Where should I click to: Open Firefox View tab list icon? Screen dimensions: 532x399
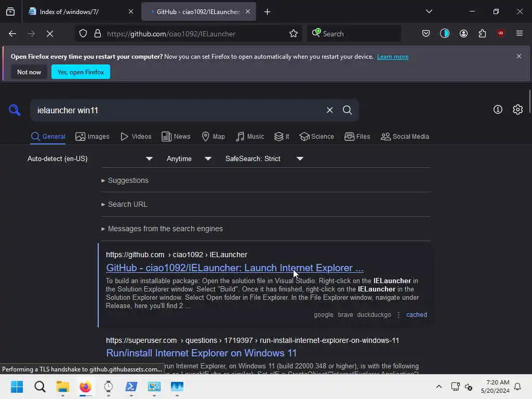pyautogui.click(x=10, y=12)
